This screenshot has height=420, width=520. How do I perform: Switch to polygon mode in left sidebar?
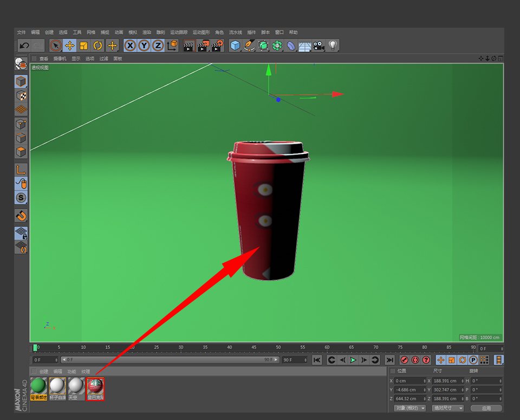[21, 152]
